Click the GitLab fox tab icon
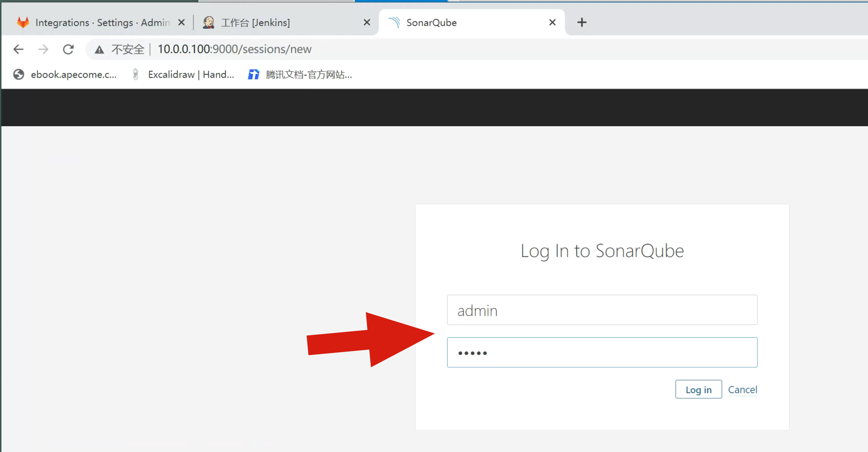Screen dimensions: 868x452 [x=23, y=22]
